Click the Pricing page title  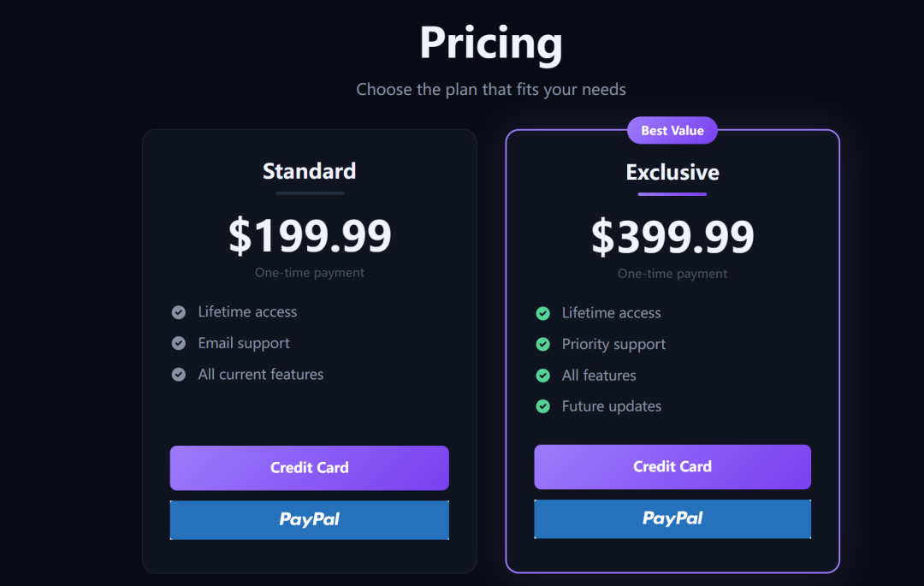tap(491, 43)
